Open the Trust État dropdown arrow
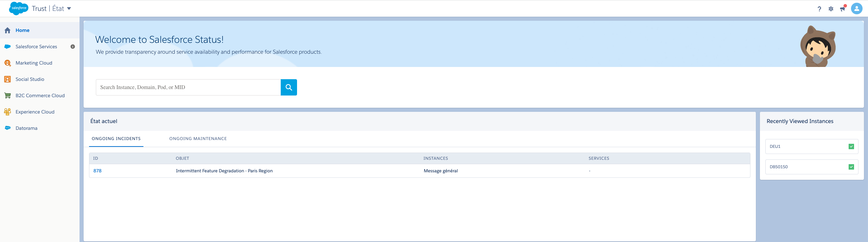The width and height of the screenshot is (868, 242). [69, 8]
